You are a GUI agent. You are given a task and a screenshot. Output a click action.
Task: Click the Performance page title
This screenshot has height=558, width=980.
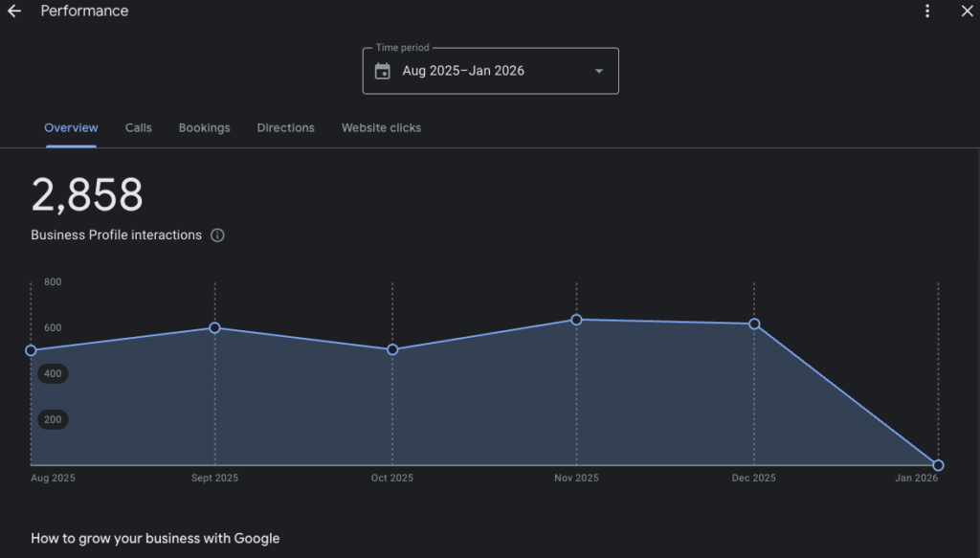pos(84,11)
